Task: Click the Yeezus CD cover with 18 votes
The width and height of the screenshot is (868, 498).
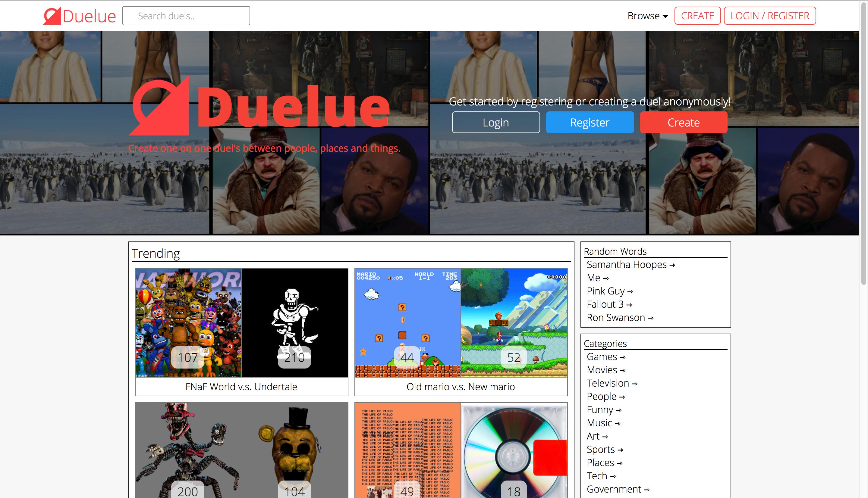Action: coord(514,452)
